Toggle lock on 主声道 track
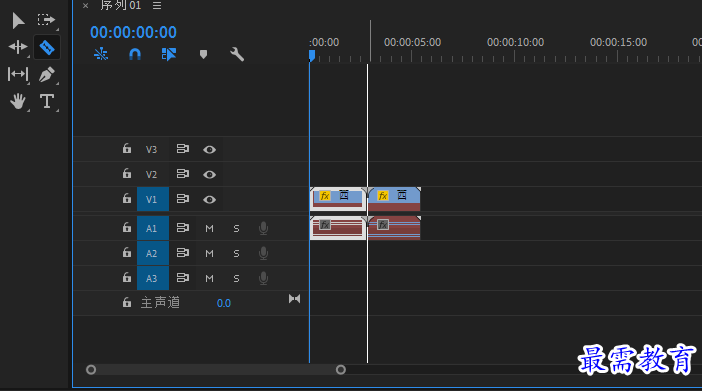The height and width of the screenshot is (391, 702). (x=127, y=303)
